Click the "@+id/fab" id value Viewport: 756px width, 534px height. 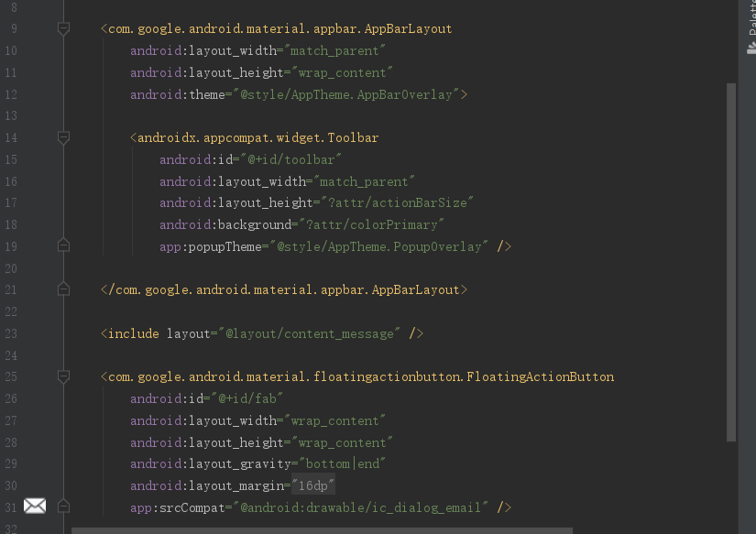coord(247,398)
